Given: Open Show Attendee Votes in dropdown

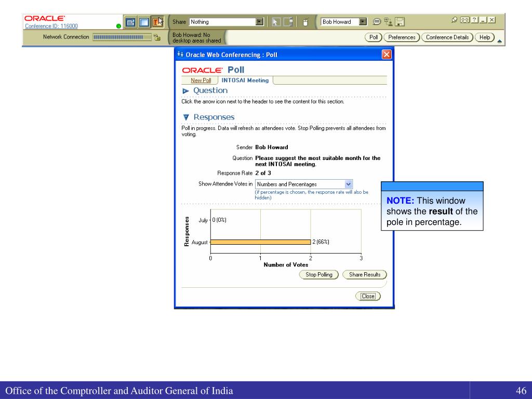Looking at the screenshot, I should click(x=303, y=184).
